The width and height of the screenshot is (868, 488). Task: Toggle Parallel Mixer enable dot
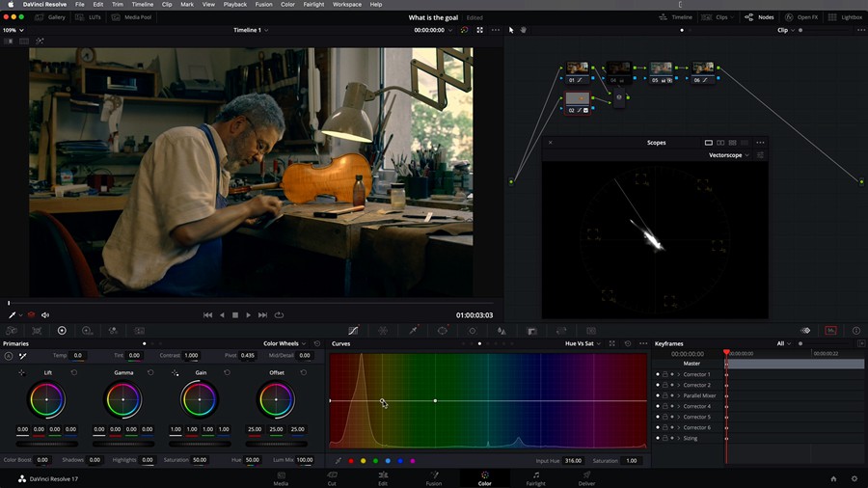pos(658,395)
